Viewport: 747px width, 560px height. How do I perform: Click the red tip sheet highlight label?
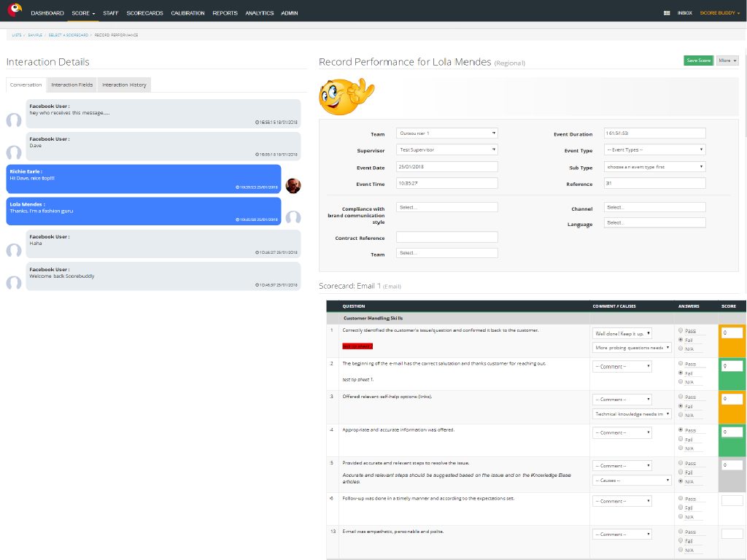(357, 346)
